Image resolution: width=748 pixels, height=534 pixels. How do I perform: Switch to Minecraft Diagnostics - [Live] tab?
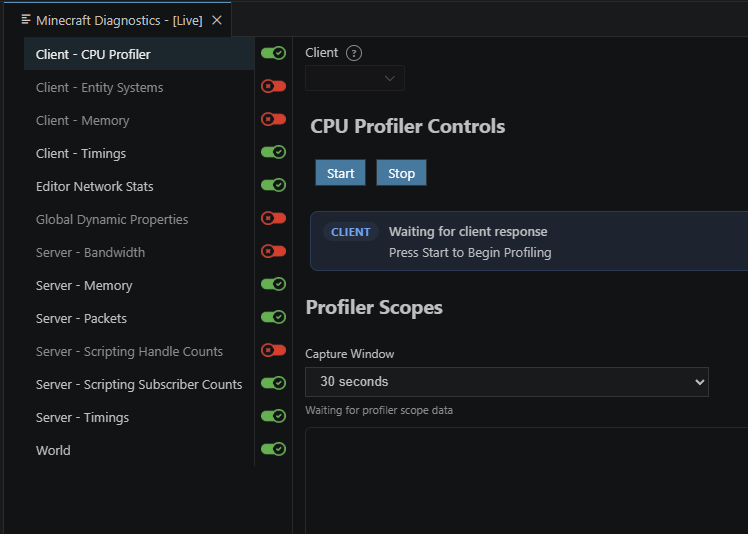click(119, 21)
